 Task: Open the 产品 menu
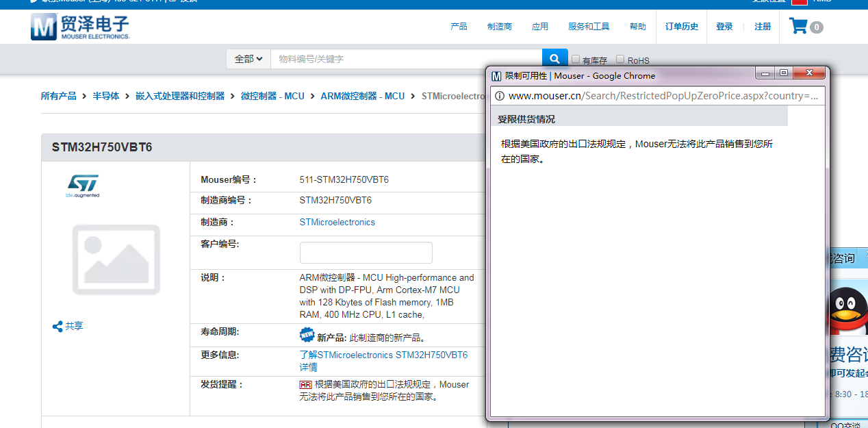pos(459,27)
